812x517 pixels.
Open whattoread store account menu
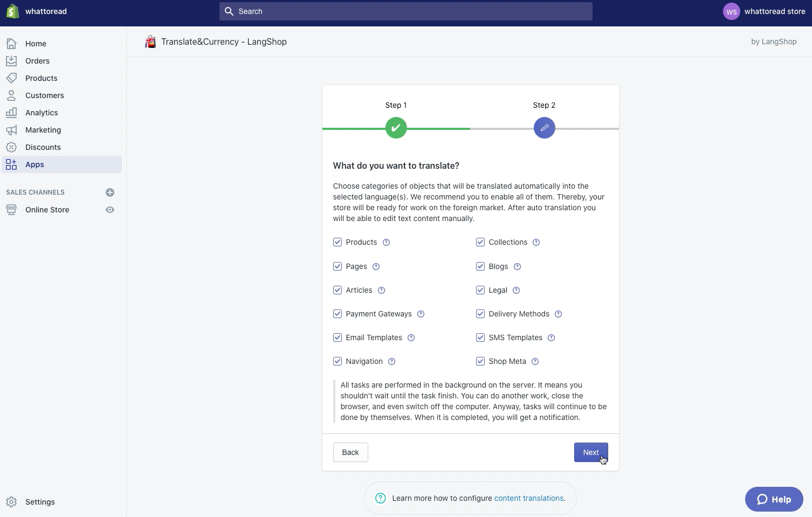[x=764, y=11]
